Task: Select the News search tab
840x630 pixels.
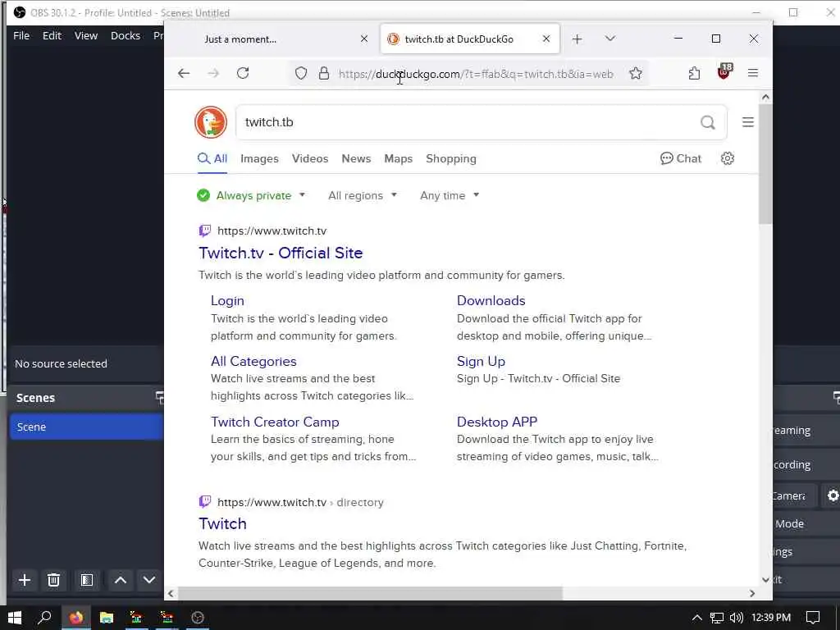Action: click(356, 159)
